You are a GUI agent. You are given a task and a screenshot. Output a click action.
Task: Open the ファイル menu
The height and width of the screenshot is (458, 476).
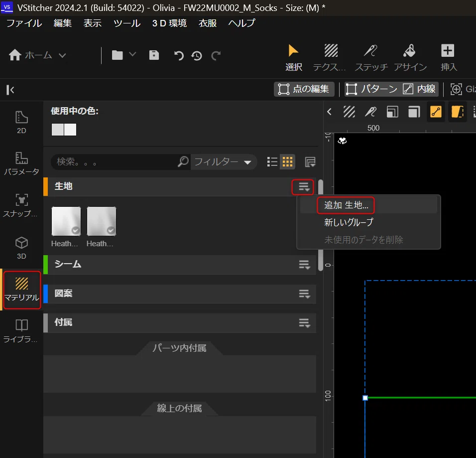pos(24,23)
